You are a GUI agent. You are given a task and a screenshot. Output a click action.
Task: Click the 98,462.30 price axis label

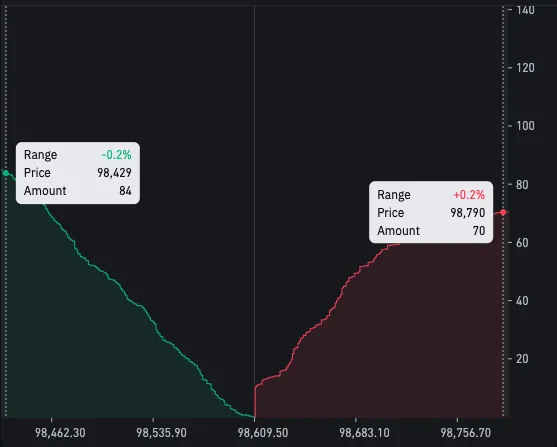tap(60, 433)
